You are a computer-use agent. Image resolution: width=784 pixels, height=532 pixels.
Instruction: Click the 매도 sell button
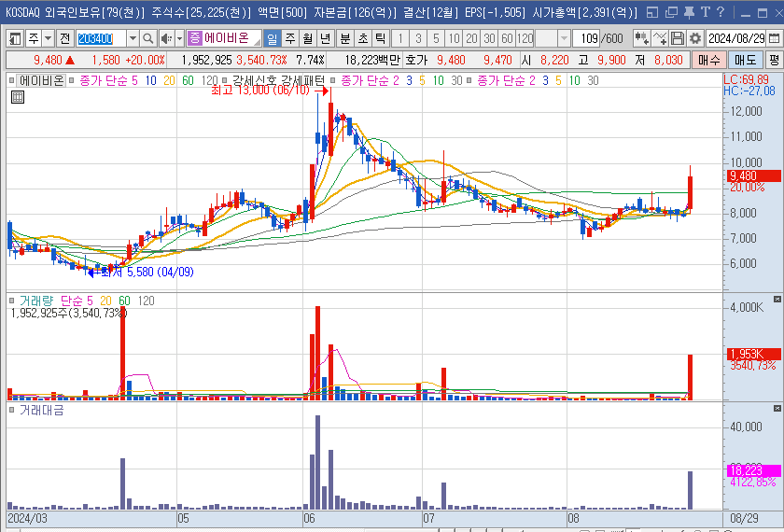click(x=745, y=60)
